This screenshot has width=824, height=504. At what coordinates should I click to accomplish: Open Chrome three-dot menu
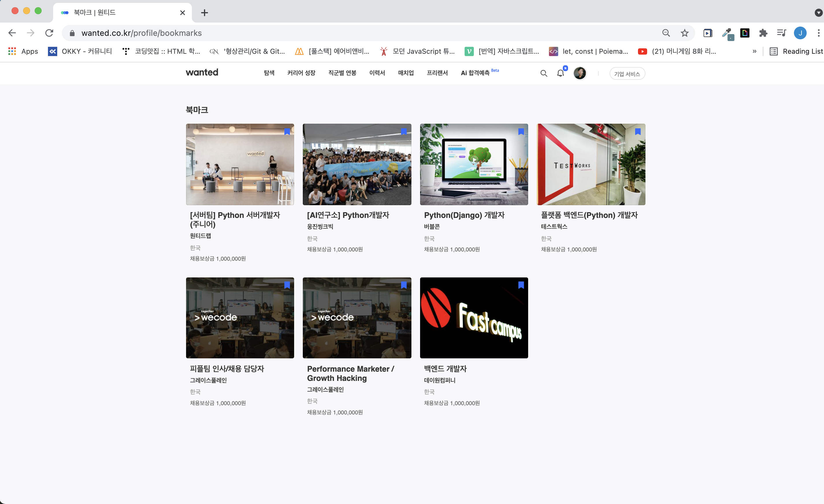[818, 33]
